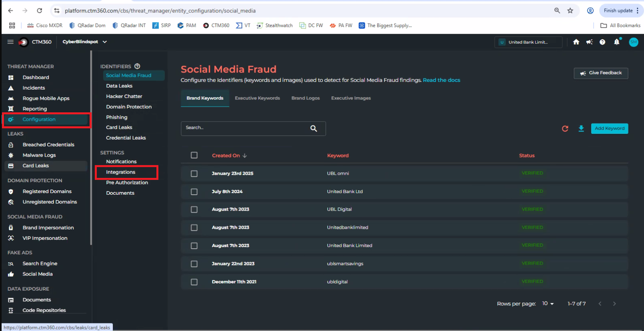
Task: Open the Integrations settings item
Action: [120, 172]
